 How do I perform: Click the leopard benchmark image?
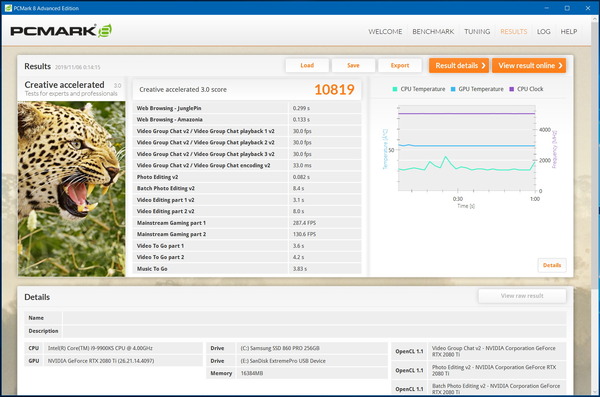72,189
